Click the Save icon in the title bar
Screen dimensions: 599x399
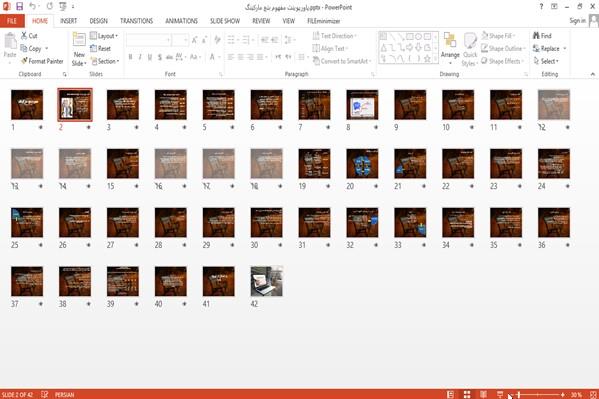tap(19, 6)
